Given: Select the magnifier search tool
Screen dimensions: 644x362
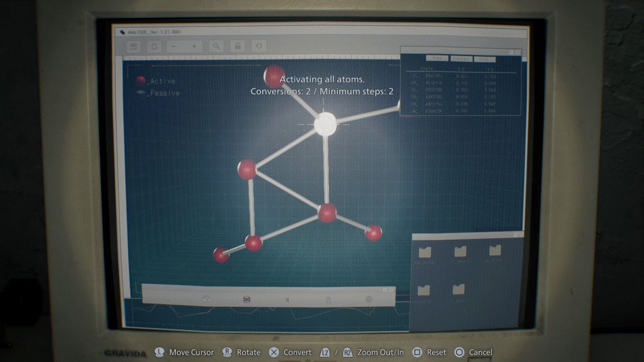Looking at the screenshot, I should 216,47.
